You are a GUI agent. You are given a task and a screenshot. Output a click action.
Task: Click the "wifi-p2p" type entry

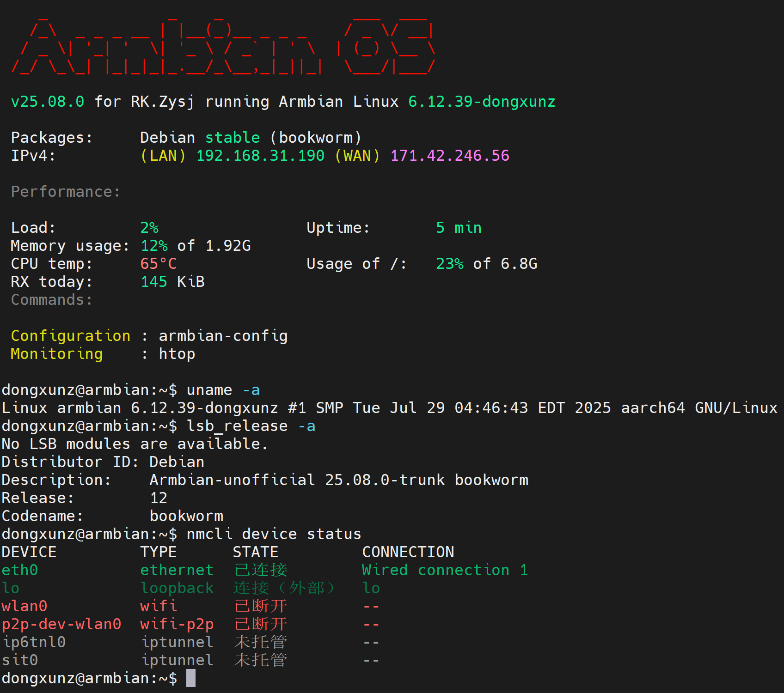pos(177,624)
